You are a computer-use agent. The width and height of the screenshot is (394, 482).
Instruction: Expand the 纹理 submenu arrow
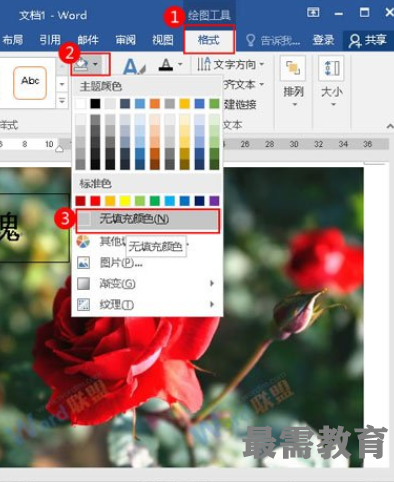coord(212,304)
